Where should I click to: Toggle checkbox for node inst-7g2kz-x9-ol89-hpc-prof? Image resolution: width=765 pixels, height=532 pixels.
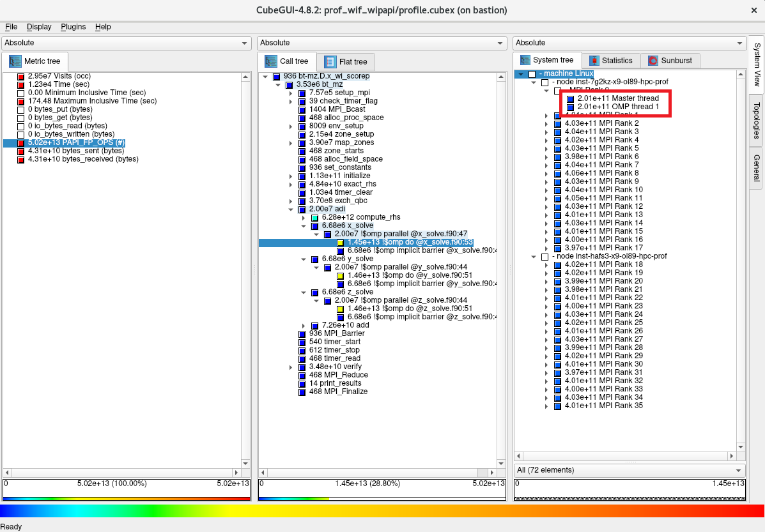click(x=545, y=82)
